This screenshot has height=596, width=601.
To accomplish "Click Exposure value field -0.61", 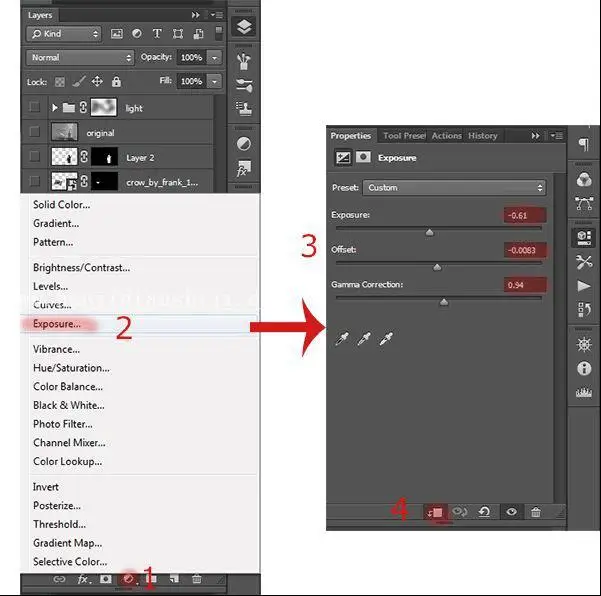I will (x=525, y=215).
